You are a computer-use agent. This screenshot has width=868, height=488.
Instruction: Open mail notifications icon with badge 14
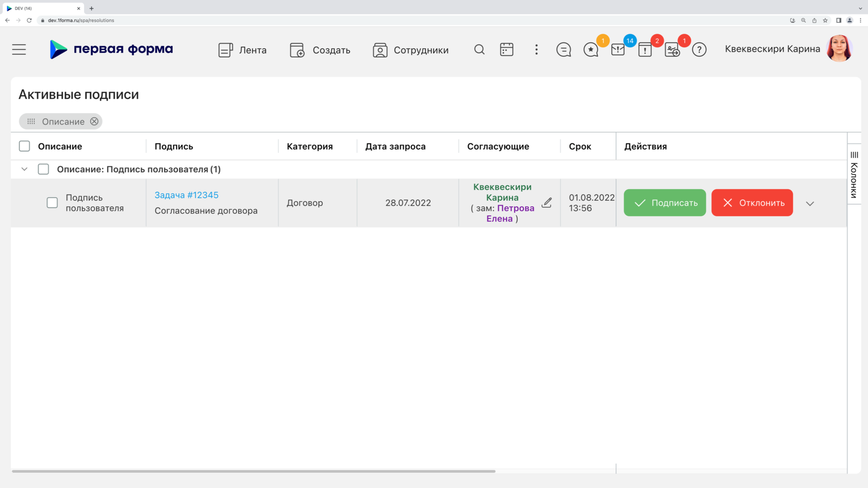tap(618, 49)
